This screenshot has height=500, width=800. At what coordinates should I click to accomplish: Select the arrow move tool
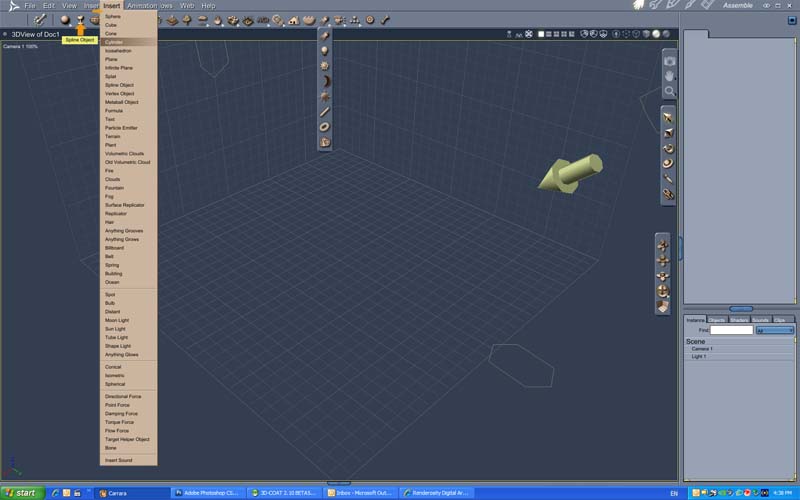(668, 118)
